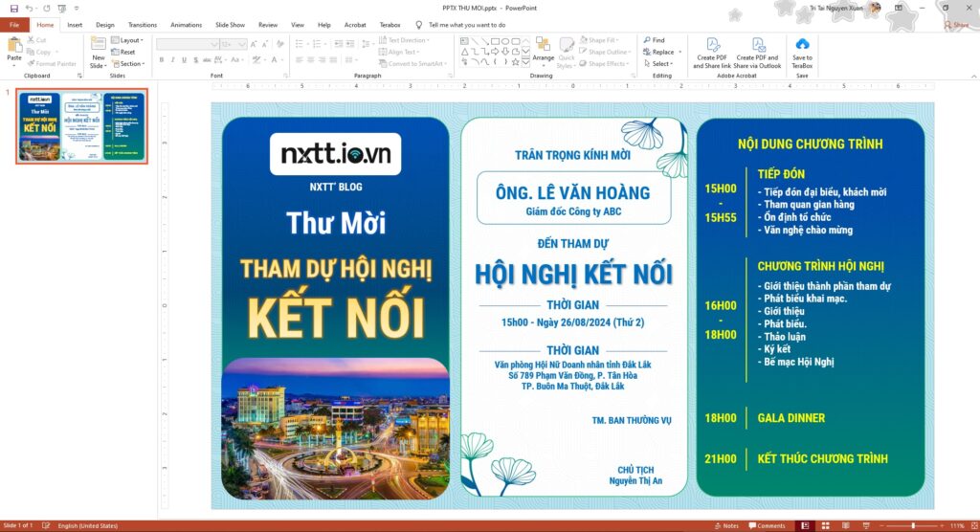Click Increase Font Size icon
This screenshot has width=980, height=532.
click(x=253, y=44)
